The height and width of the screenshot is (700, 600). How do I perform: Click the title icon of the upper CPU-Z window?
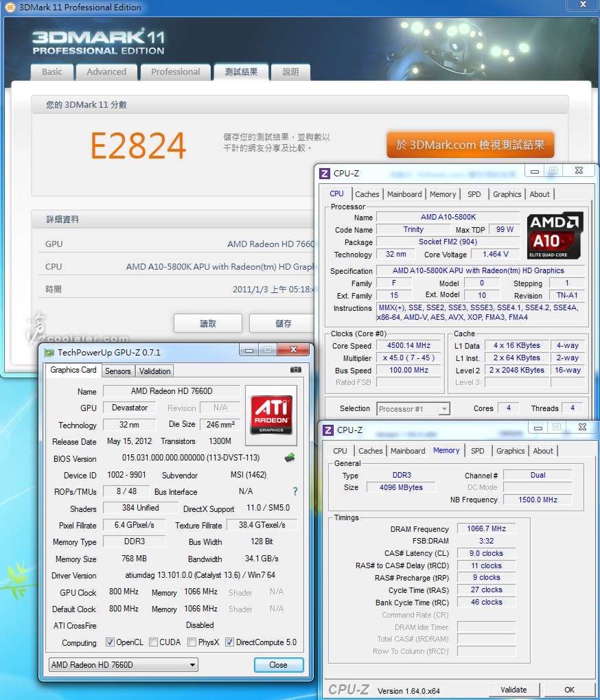point(325,173)
